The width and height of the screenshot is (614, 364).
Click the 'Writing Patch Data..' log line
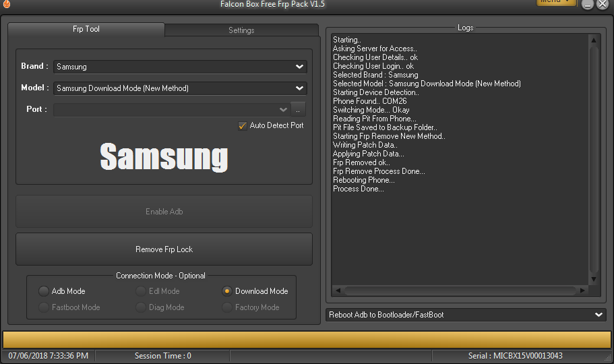click(365, 145)
